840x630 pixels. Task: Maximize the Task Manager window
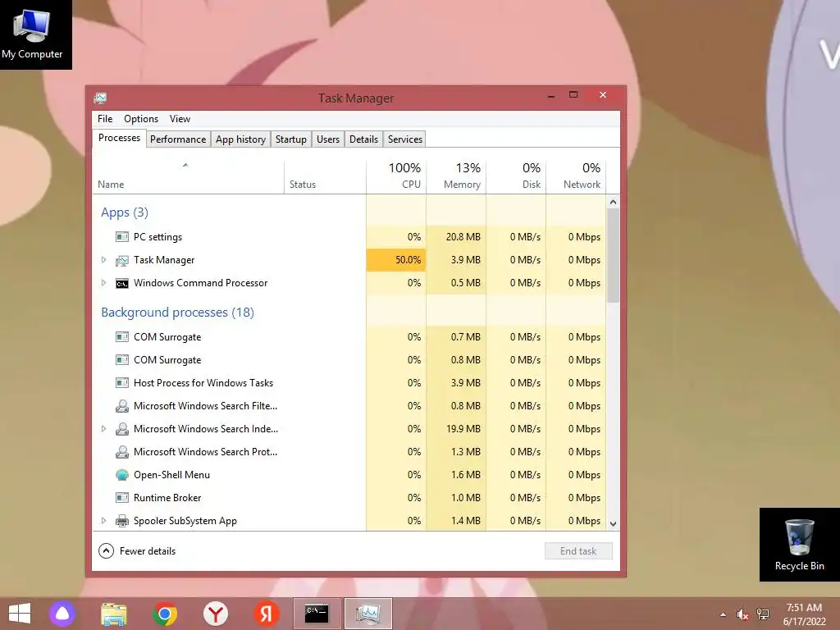coord(573,95)
